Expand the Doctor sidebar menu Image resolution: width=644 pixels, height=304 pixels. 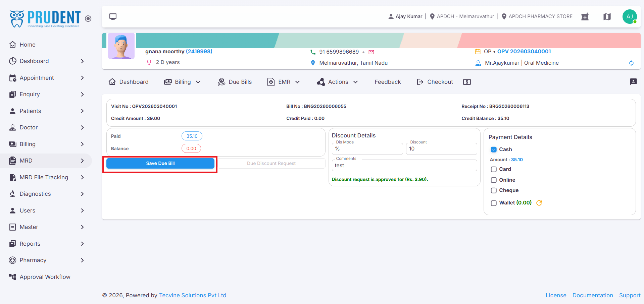pos(82,127)
